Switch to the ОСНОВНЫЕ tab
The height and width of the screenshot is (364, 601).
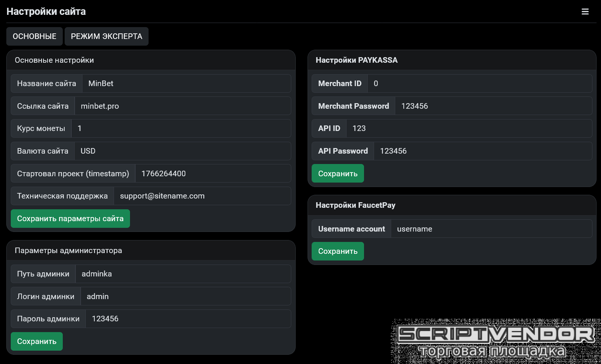point(35,36)
